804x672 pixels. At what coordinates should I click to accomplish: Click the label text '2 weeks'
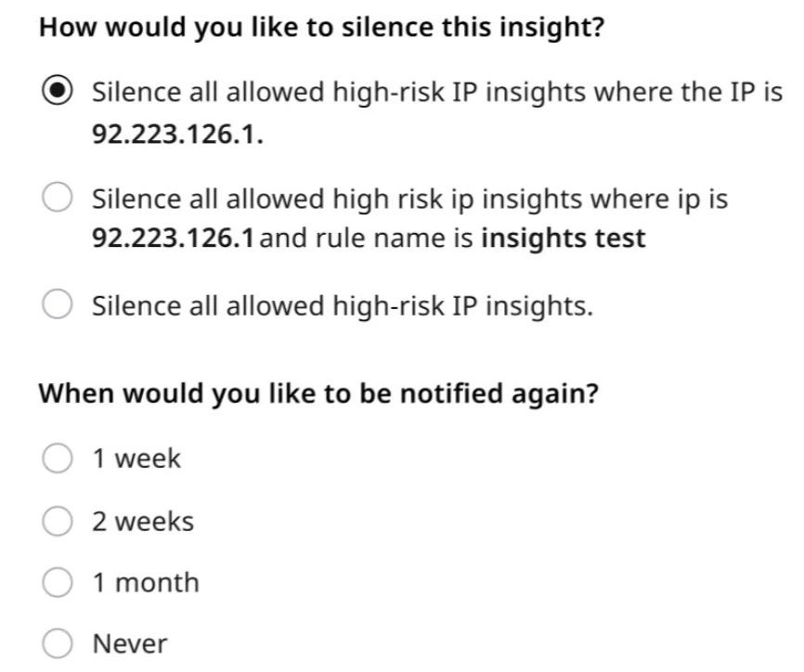(143, 520)
